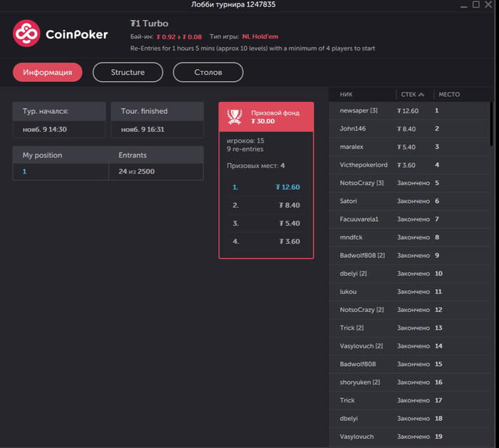Select player Badwolf808 [2] row
Viewport: 499px width, 448px height.
point(409,256)
